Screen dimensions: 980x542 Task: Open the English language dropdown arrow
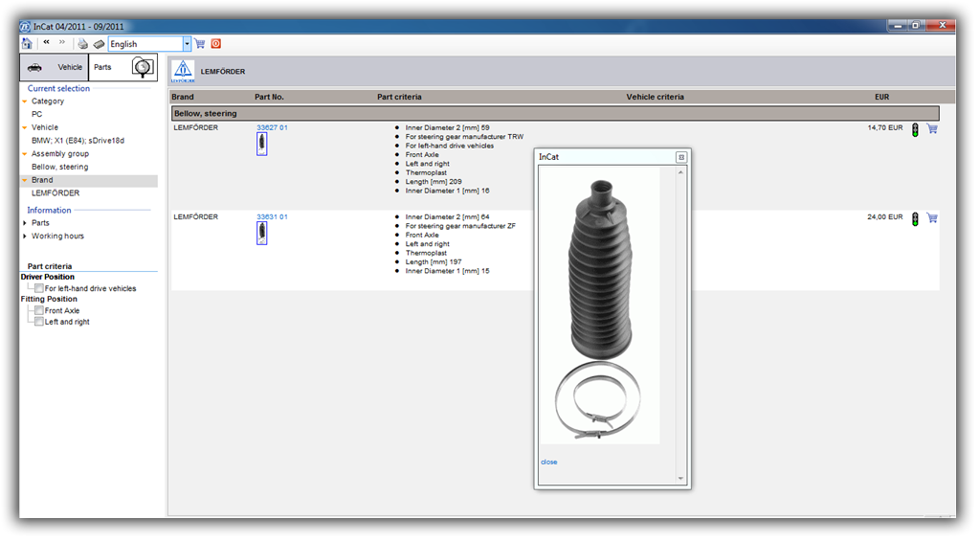point(187,44)
